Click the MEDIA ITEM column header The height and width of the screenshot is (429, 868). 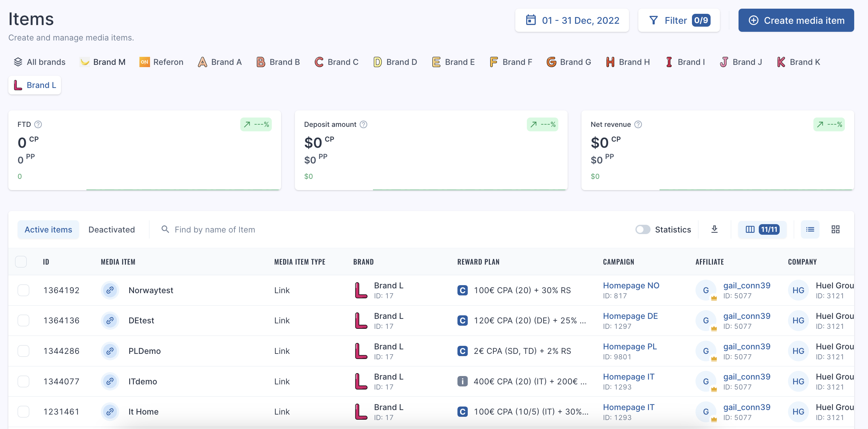click(x=118, y=262)
